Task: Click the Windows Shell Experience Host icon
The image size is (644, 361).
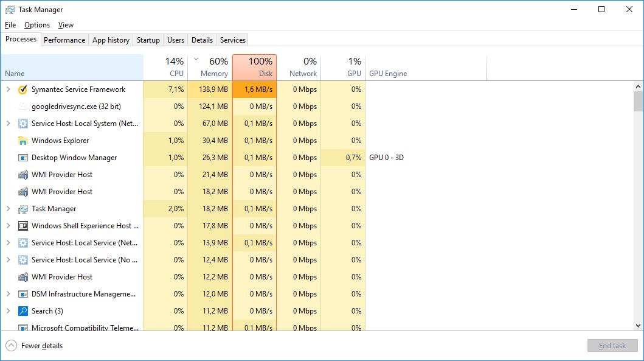Action: [23, 226]
